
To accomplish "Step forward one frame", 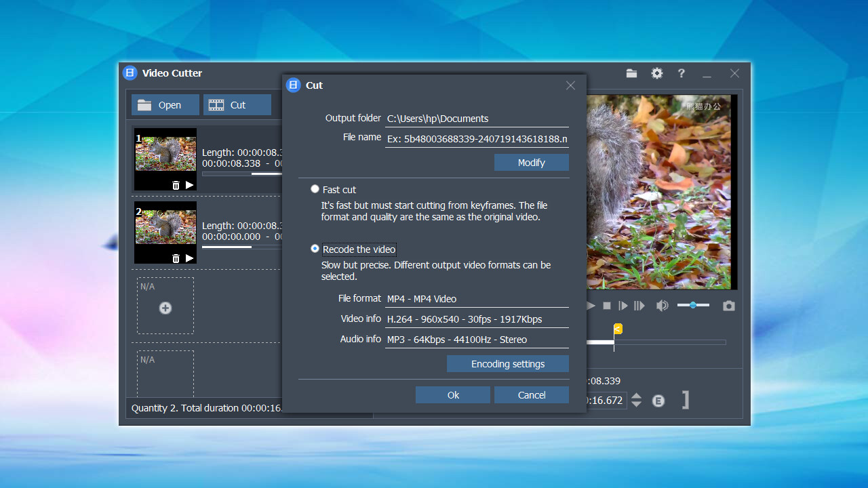I will click(x=623, y=306).
